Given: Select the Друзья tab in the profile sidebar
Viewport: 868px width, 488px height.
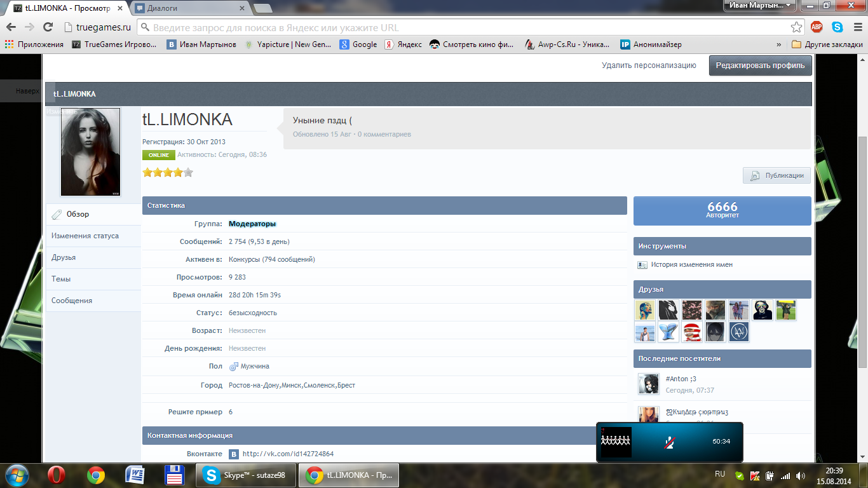Looking at the screenshot, I should [x=64, y=257].
